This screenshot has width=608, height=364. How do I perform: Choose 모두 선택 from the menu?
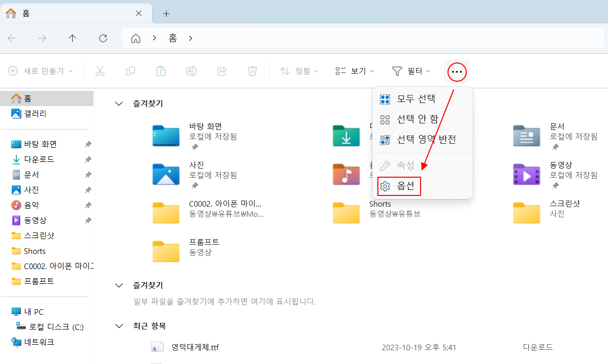(422, 99)
